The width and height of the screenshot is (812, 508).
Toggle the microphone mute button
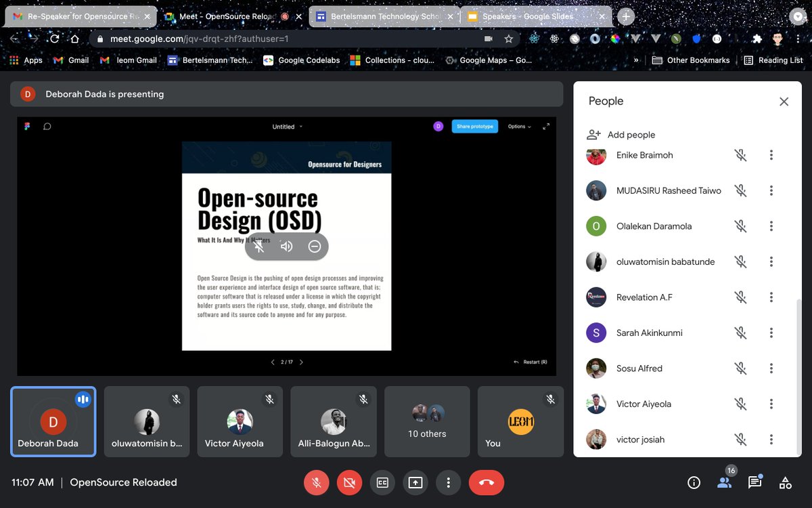(316, 482)
